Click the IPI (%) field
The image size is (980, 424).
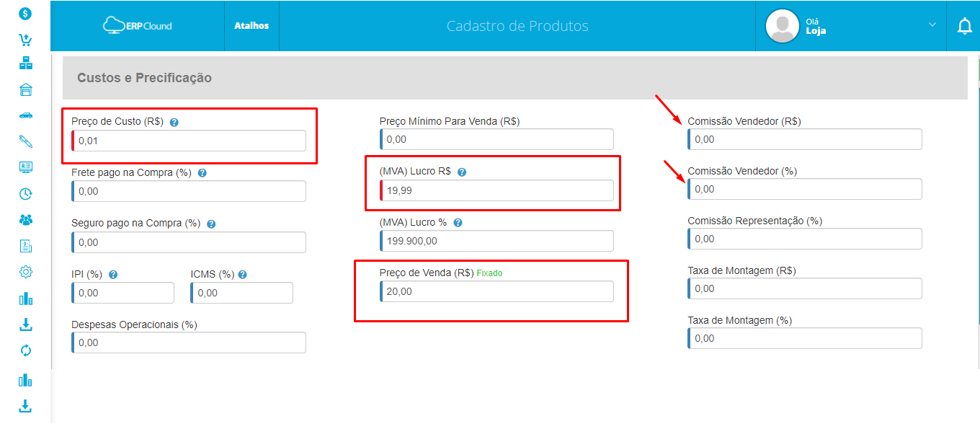click(x=122, y=293)
